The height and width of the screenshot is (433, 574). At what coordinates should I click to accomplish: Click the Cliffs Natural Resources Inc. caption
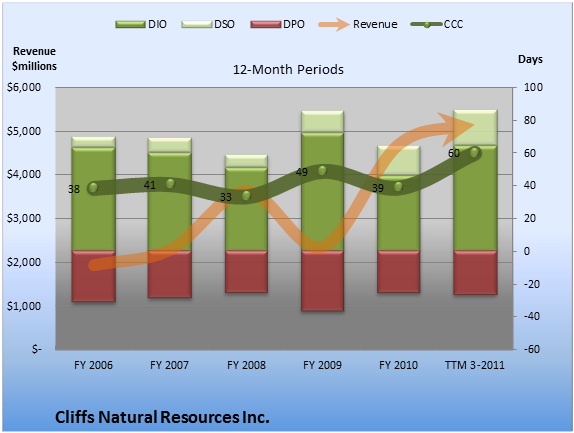click(162, 417)
